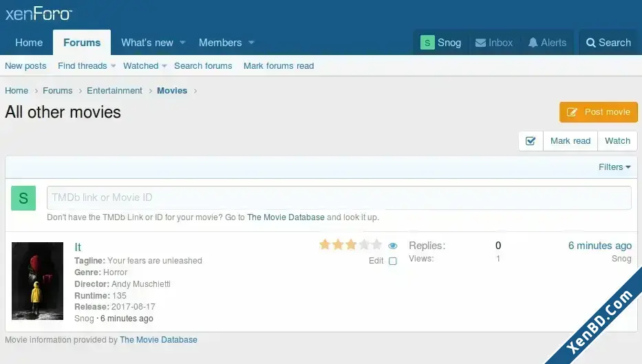Click the All other movies heading

coord(63,112)
